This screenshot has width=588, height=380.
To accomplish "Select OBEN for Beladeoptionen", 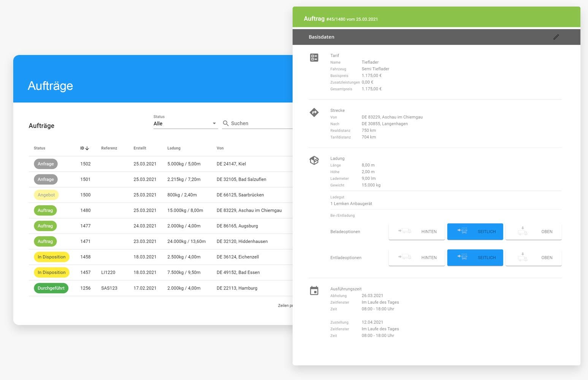I will (x=534, y=231).
